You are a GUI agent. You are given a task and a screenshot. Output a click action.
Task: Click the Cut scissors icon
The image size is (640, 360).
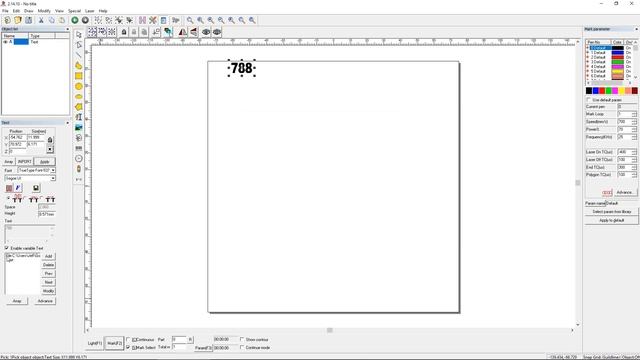coord(41,20)
